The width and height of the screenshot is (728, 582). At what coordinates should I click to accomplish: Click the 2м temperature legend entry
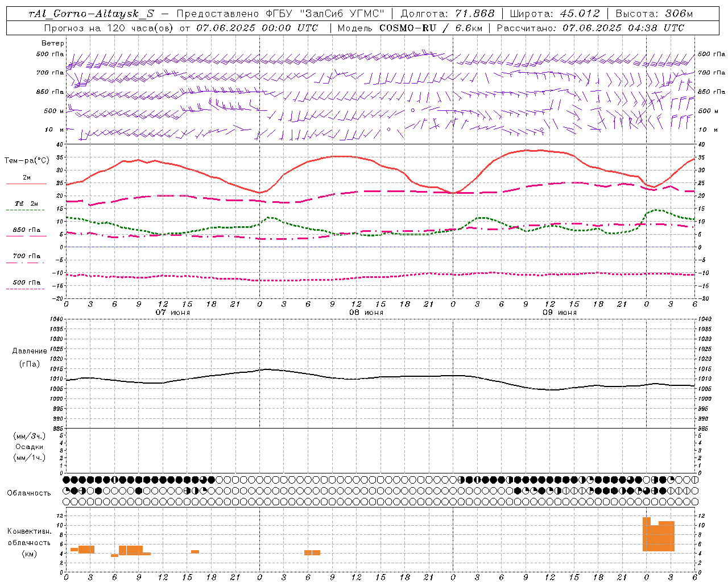pos(27,178)
